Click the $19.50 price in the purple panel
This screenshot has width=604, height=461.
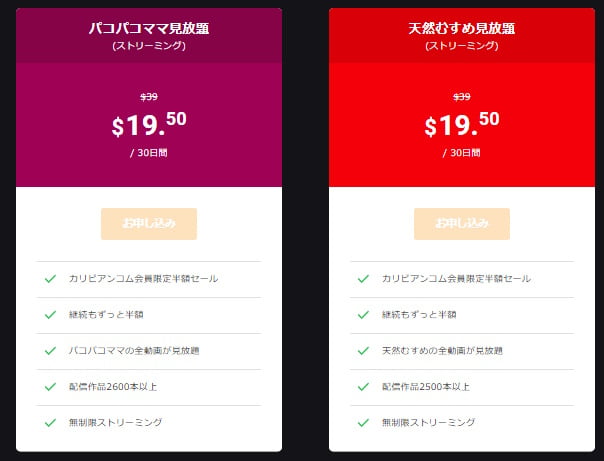tap(149, 125)
